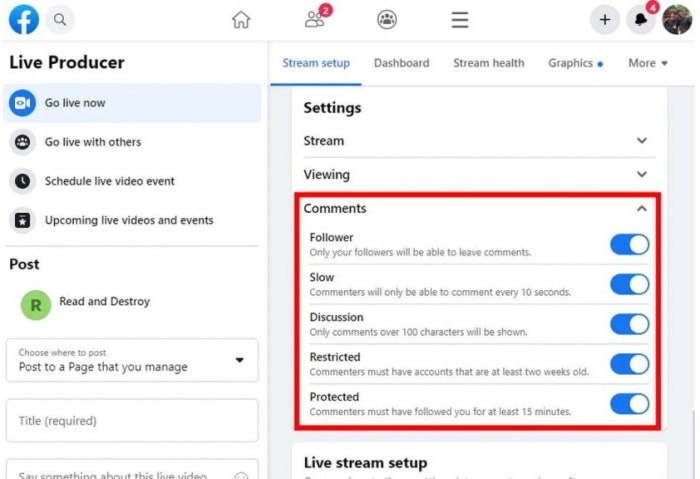Open the notifications bell
The width and height of the screenshot is (700, 479).
point(641,20)
